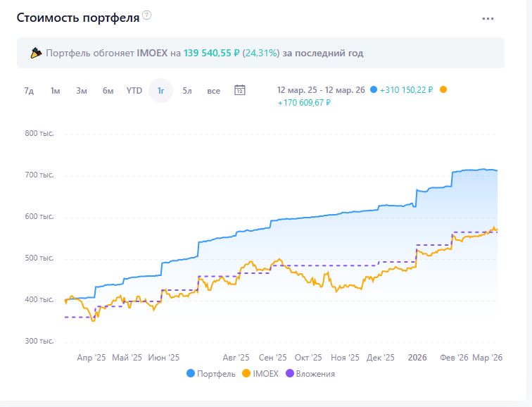This screenshot has height=407, width=532.
Task: Open the three-dot options menu
Action: coord(488,19)
